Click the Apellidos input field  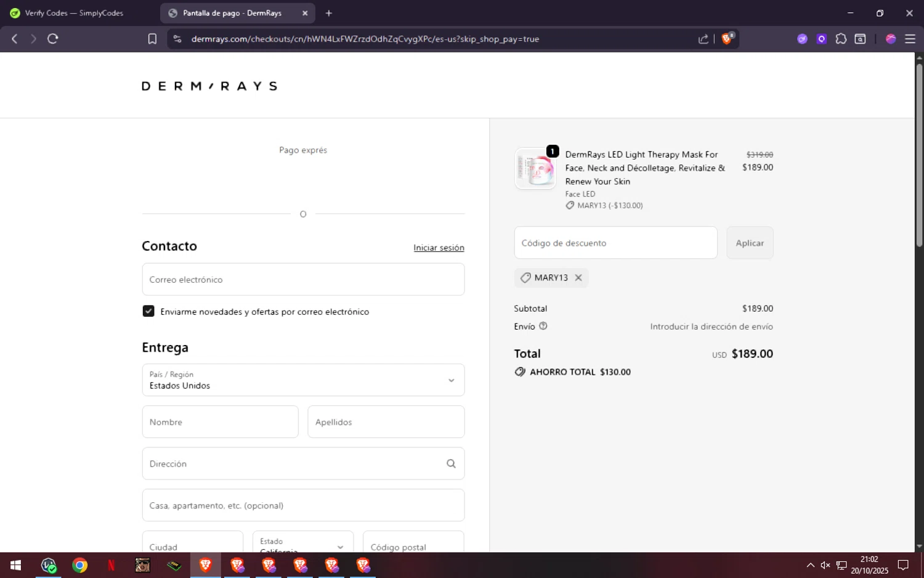point(386,422)
